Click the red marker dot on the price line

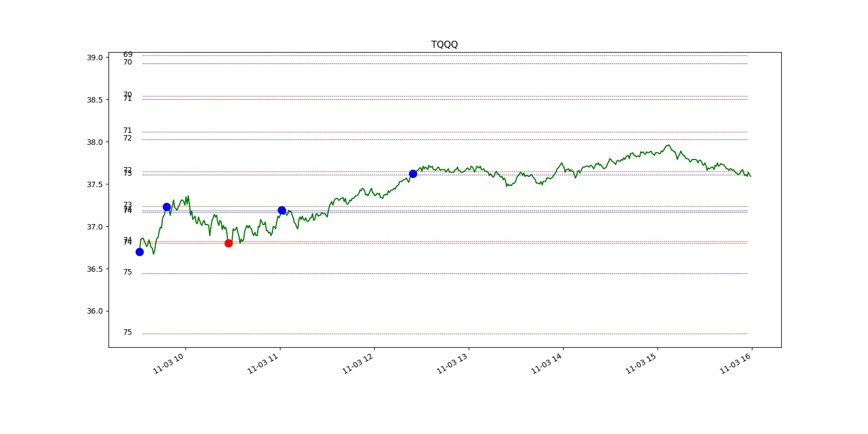(228, 243)
